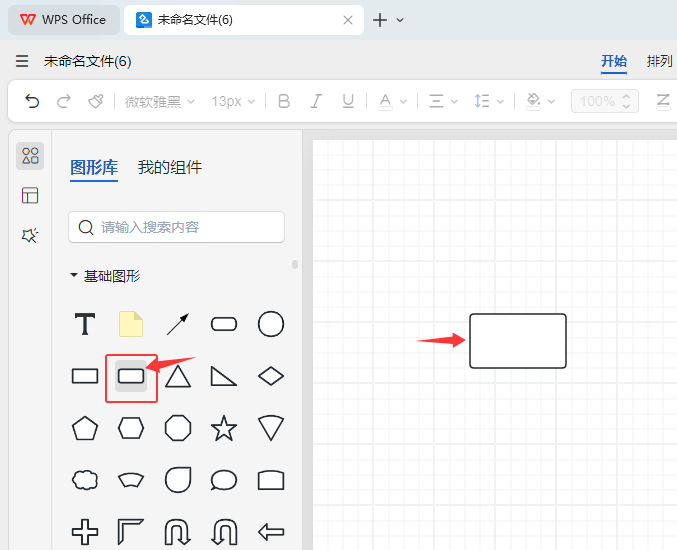Open the fill color dropdown arrow

pyautogui.click(x=551, y=102)
